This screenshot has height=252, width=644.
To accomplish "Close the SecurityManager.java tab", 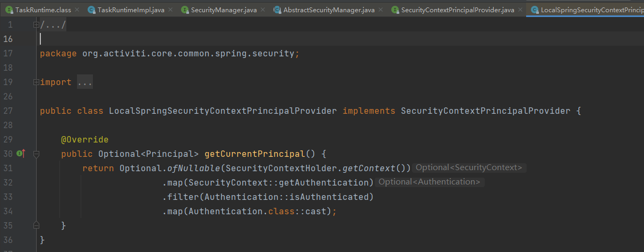I will tap(262, 10).
